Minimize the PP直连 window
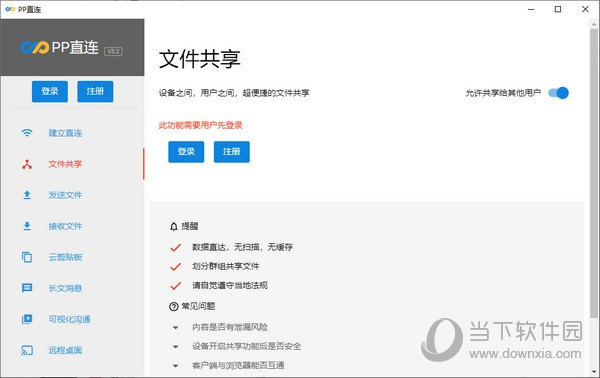Screen dimensions: 600x378 pos(531,9)
